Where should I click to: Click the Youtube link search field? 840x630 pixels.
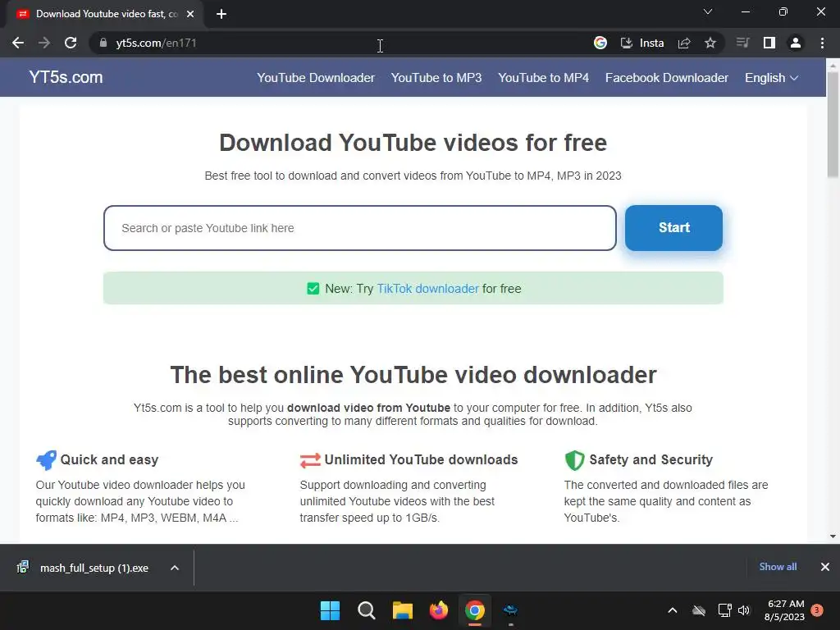(x=360, y=228)
